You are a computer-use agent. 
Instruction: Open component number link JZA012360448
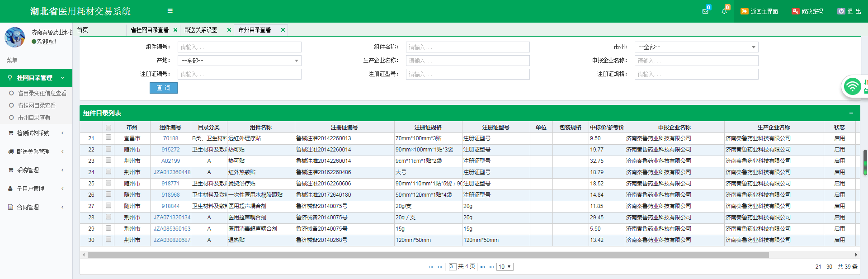[172, 172]
